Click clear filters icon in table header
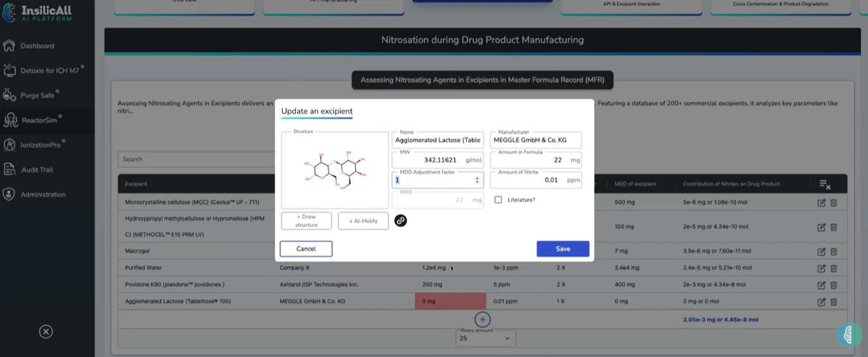Image resolution: width=868 pixels, height=357 pixels. (824, 185)
